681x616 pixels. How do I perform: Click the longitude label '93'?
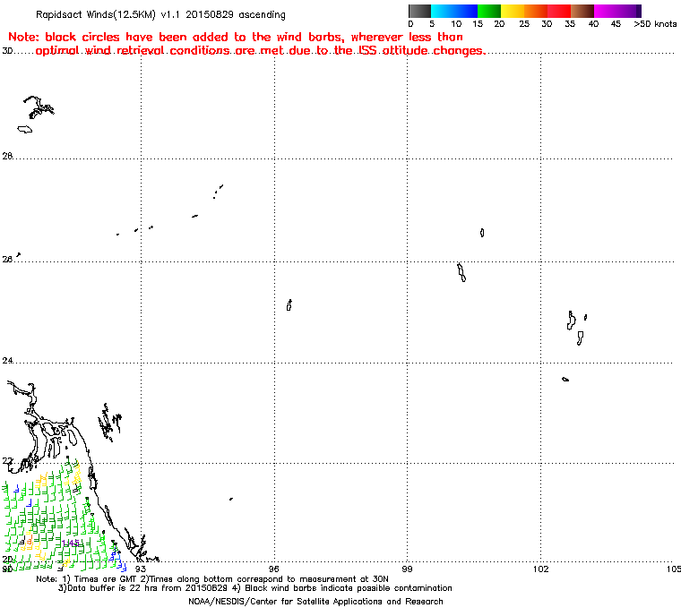point(141,569)
